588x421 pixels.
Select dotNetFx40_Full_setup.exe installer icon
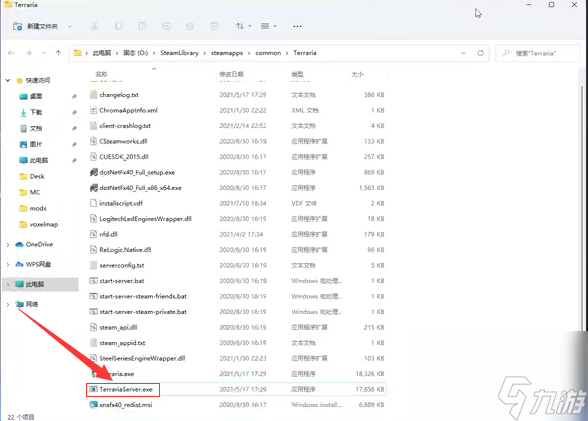click(x=94, y=172)
